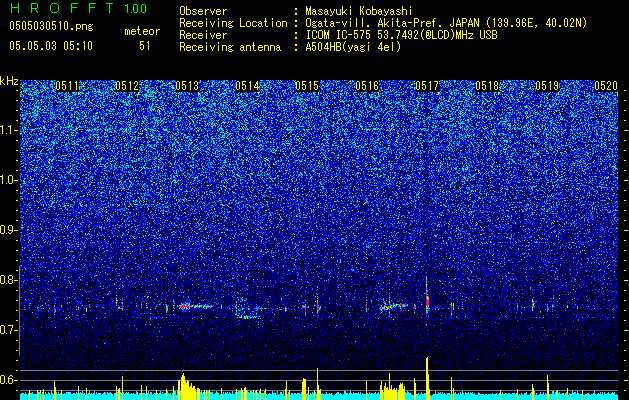
Task: Click the kHz axis unit label
Action: [x=9, y=81]
